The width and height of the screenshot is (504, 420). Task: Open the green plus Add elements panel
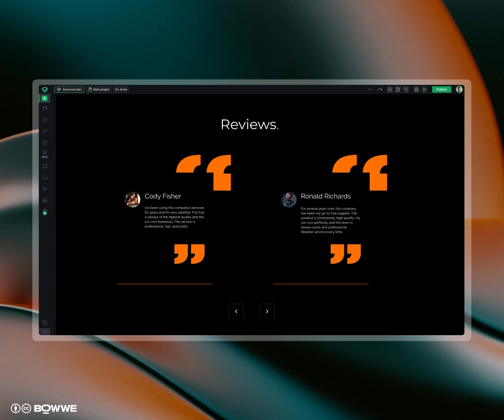[45, 98]
